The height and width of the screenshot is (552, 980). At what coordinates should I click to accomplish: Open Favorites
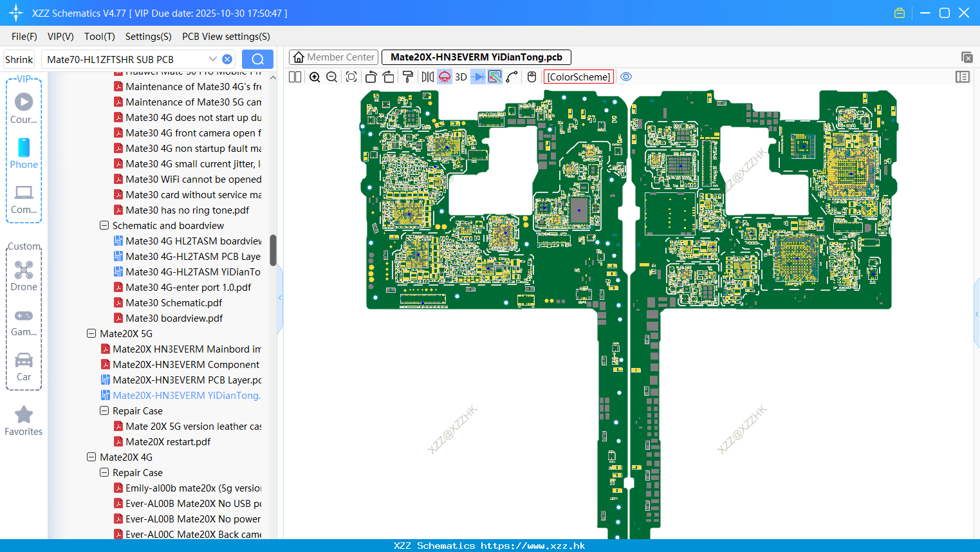tap(24, 421)
